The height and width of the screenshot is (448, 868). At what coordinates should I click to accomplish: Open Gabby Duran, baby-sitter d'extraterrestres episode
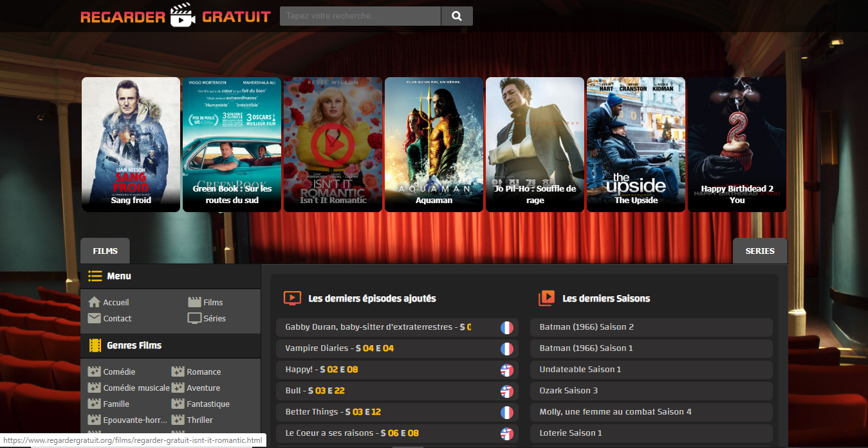coord(397,327)
